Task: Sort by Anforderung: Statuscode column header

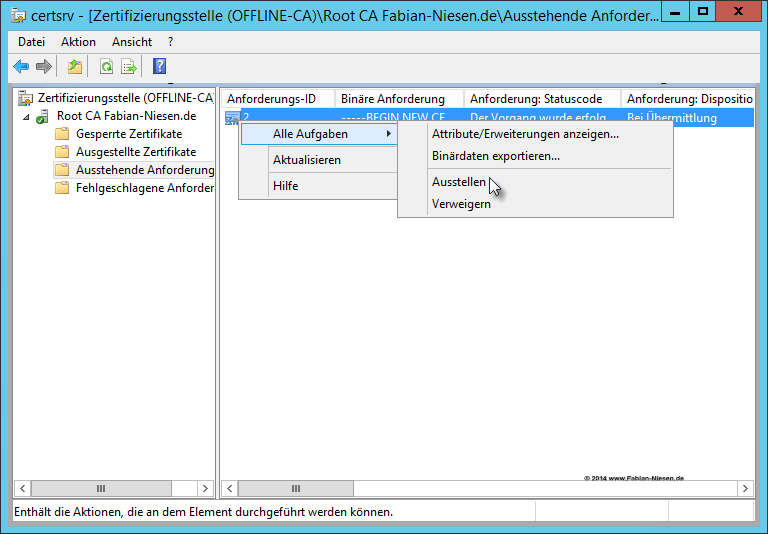Action: coord(542,99)
